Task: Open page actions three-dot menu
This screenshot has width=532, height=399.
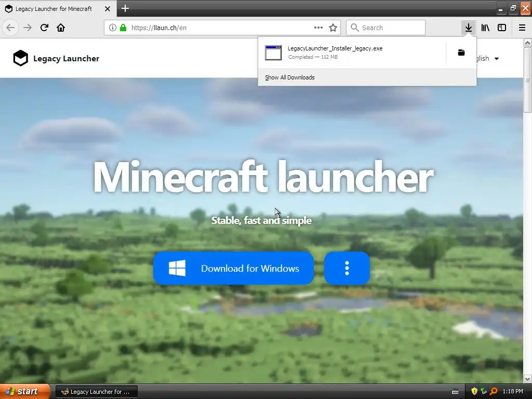Action: pos(318,28)
